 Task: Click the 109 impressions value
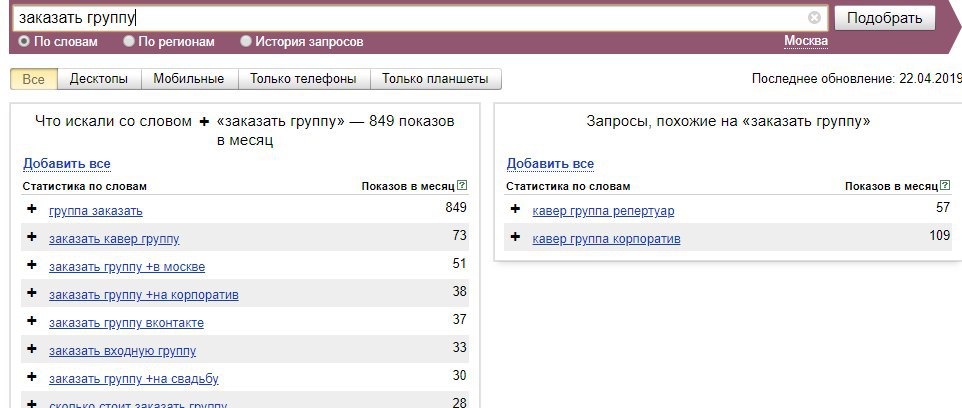[x=939, y=236]
